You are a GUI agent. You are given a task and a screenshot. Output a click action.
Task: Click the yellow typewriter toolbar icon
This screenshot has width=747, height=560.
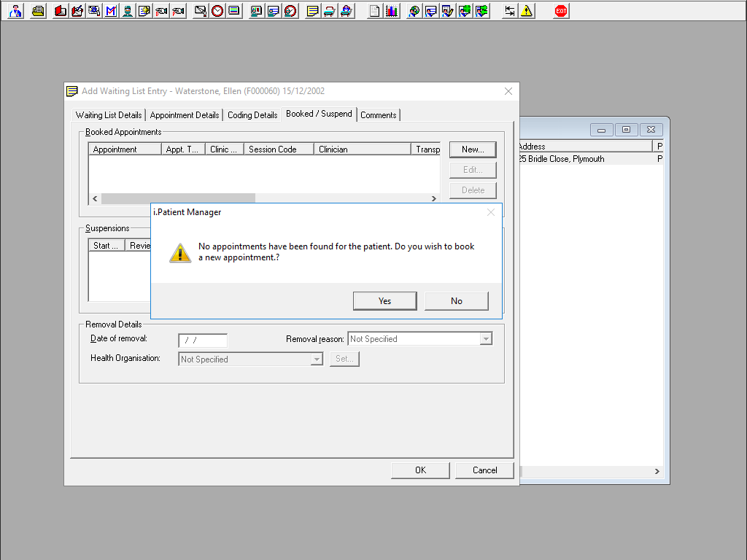[x=38, y=10]
